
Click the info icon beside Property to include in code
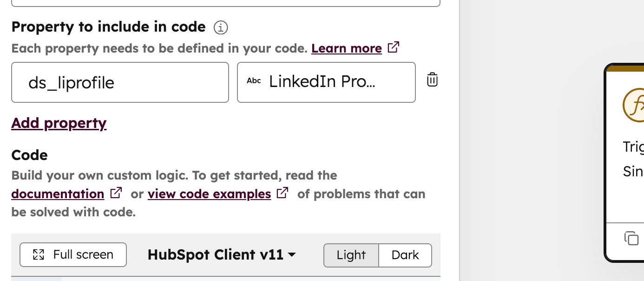(x=221, y=28)
